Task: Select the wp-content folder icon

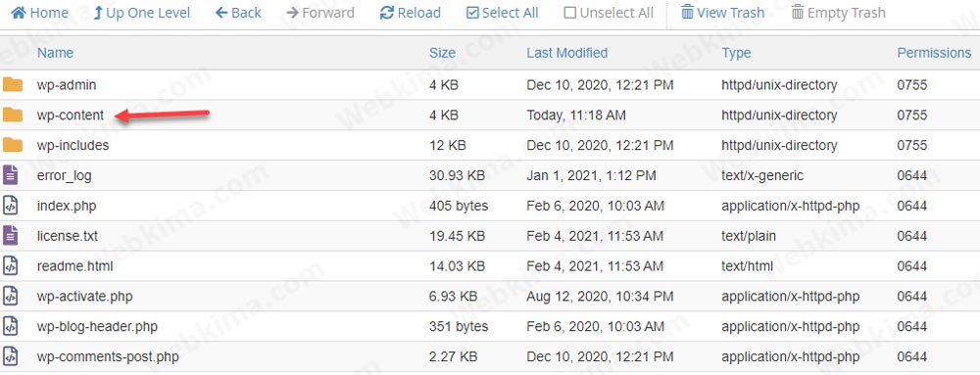Action: [x=13, y=115]
